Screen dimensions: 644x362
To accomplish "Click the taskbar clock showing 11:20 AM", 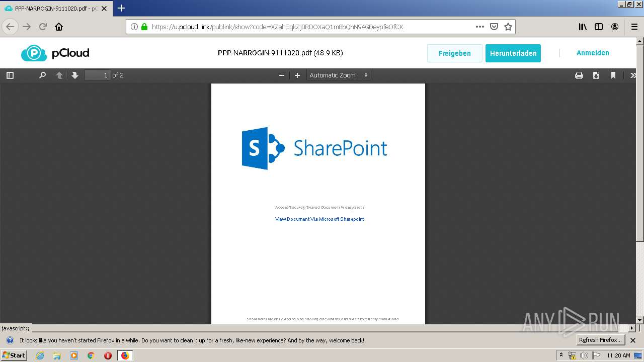I will 618,355.
